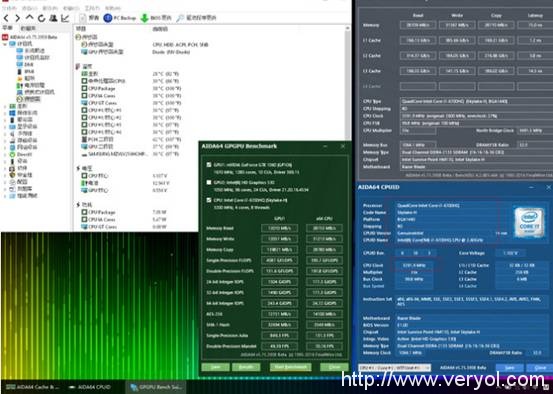This screenshot has height=394, width=553.
Task: Select the highlighted Sensor (传感器) tree item
Action: click(x=29, y=99)
